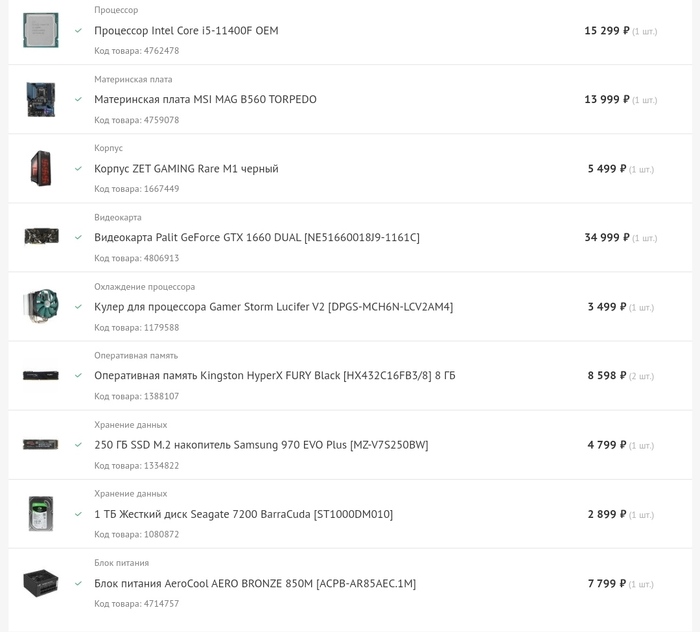The image size is (700, 632).
Task: Click the 34 999 ₽ video card price
Action: click(x=606, y=238)
